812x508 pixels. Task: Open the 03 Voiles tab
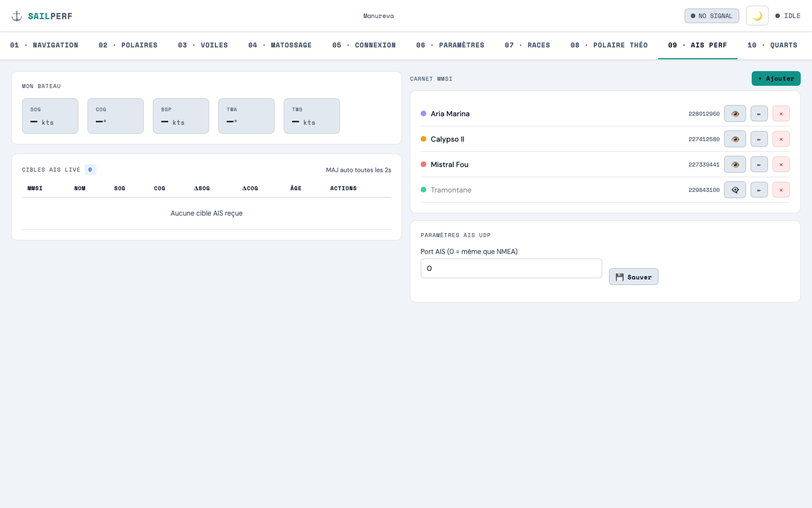coord(203,45)
